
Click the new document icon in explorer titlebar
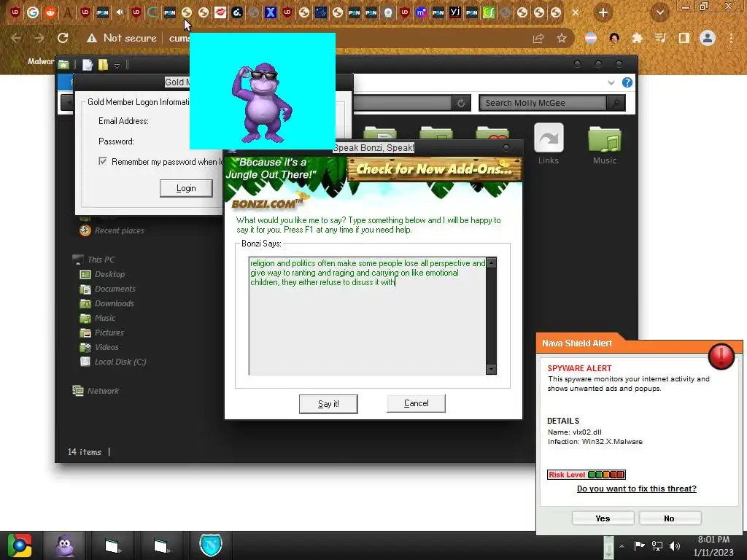tap(88, 65)
